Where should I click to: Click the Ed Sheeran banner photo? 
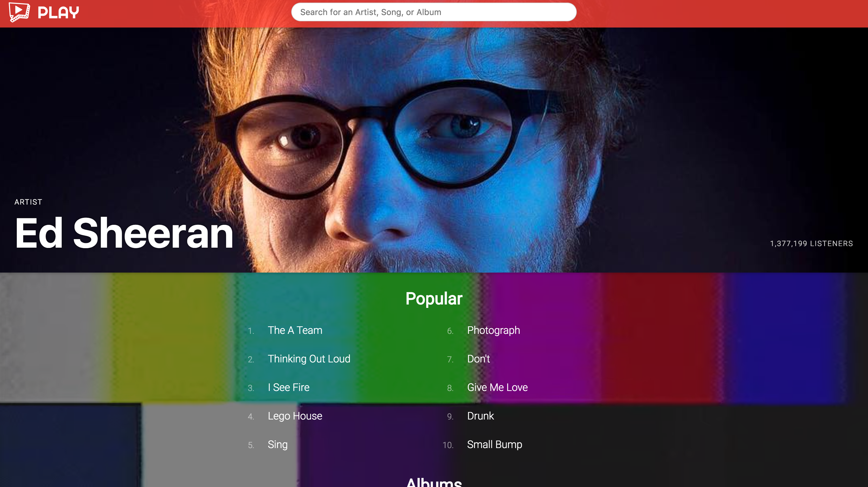coord(434,150)
